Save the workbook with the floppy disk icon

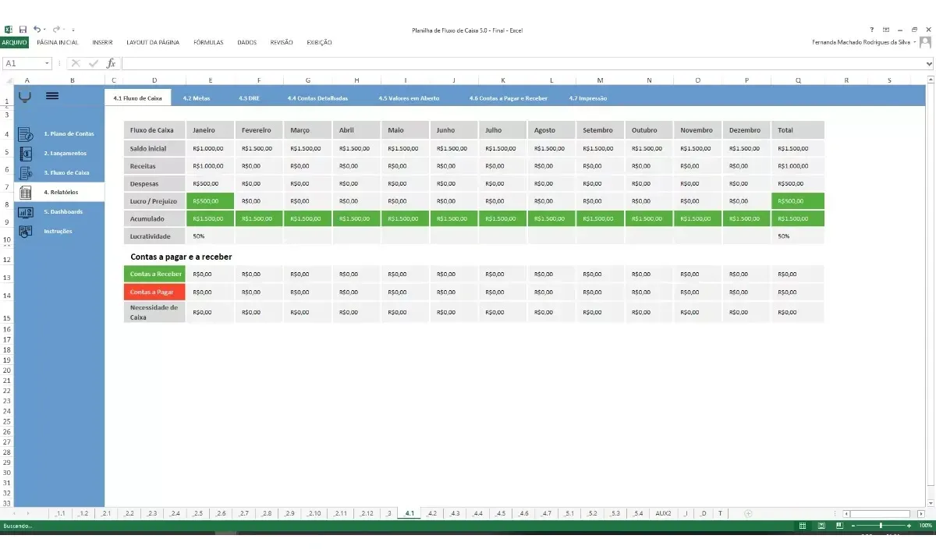(x=23, y=30)
